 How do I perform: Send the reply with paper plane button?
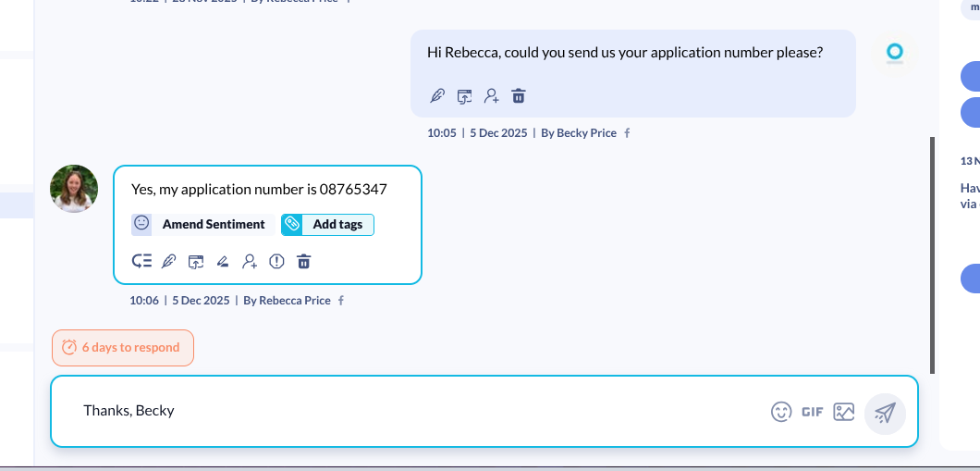pyautogui.click(x=885, y=413)
